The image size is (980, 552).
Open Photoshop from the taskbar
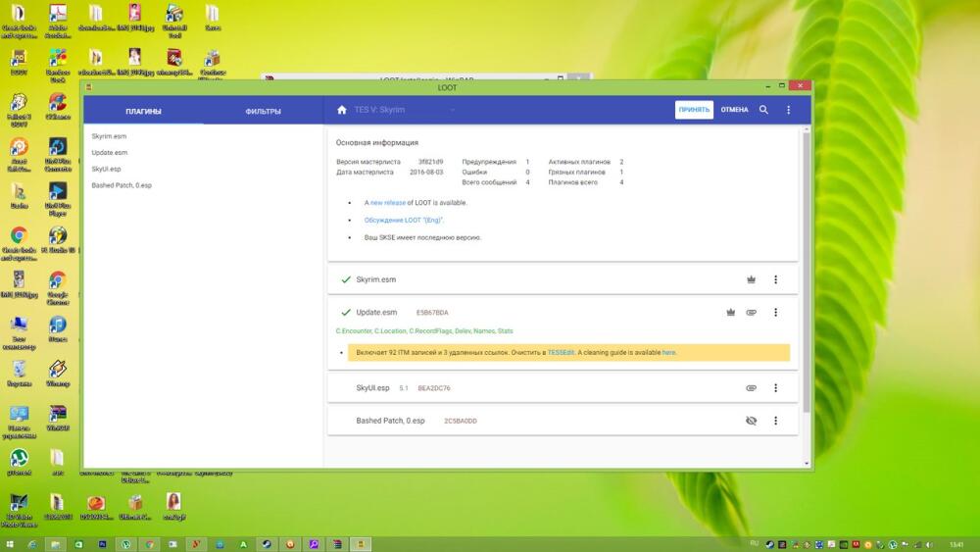click(102, 544)
